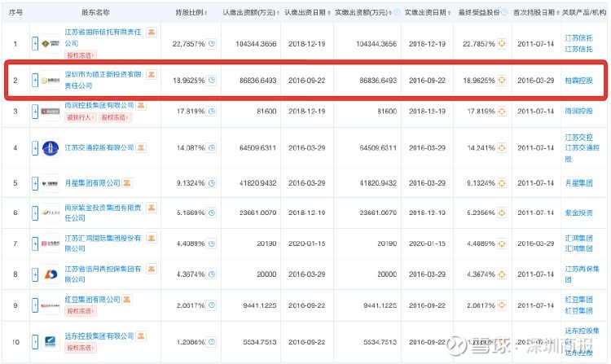Screen dimensions: 611x364
Task: Click help icon beside 实缴出资额(万元) header
Action: point(397,12)
